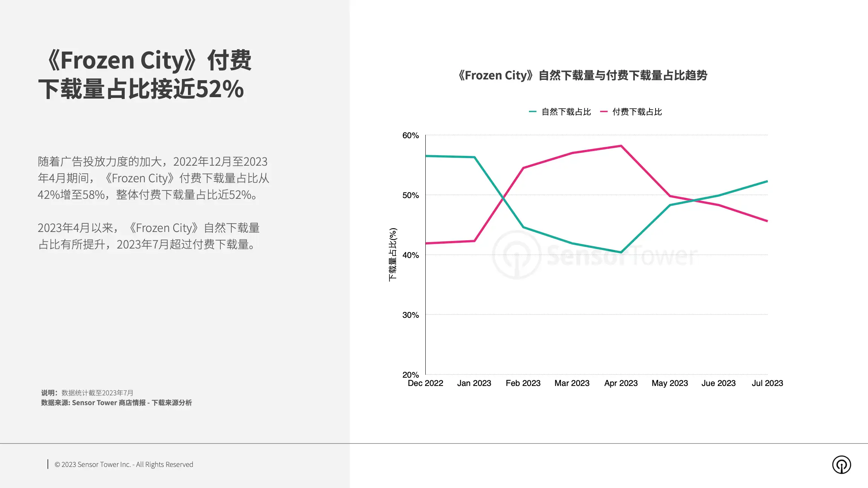
Task: Click the Jul 2023 axis label
Action: pos(767,383)
